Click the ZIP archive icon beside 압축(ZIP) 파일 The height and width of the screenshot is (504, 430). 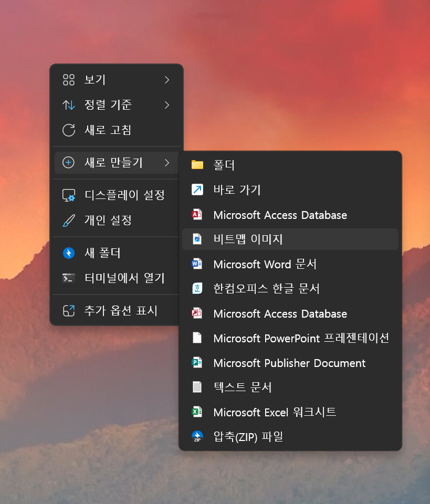197,436
